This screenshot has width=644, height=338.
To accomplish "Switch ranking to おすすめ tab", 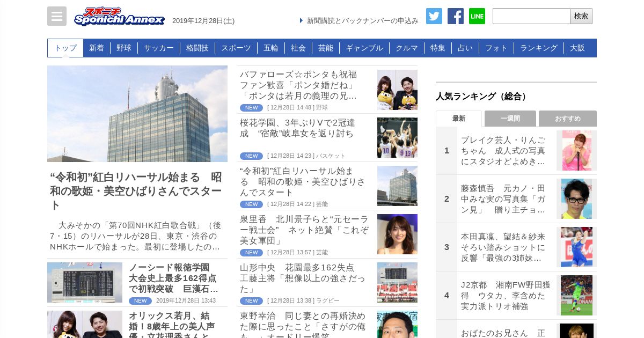I will click(568, 119).
